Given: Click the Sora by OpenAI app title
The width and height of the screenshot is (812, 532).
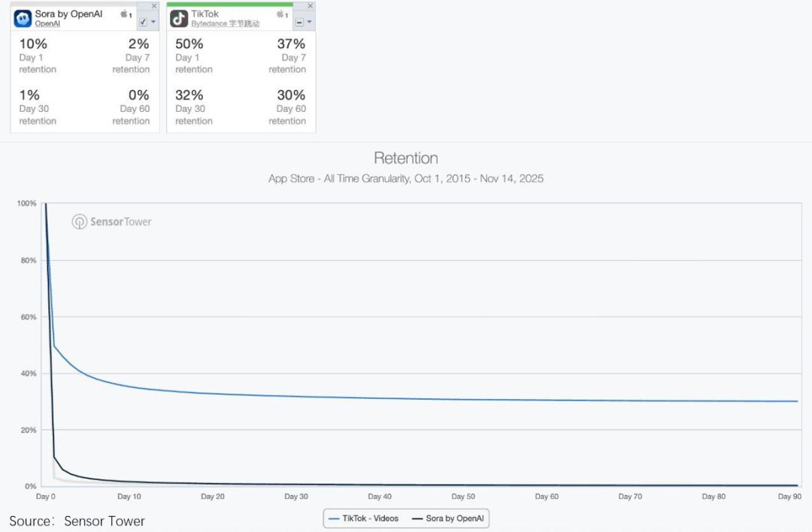Looking at the screenshot, I should [x=68, y=14].
